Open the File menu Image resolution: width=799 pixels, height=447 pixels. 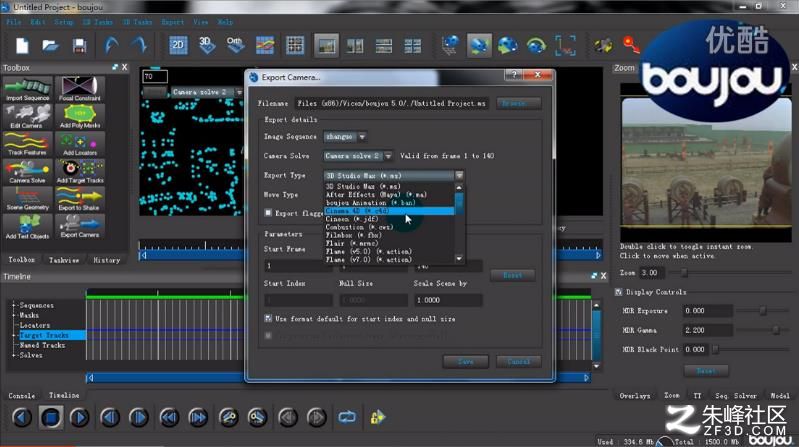14,22
